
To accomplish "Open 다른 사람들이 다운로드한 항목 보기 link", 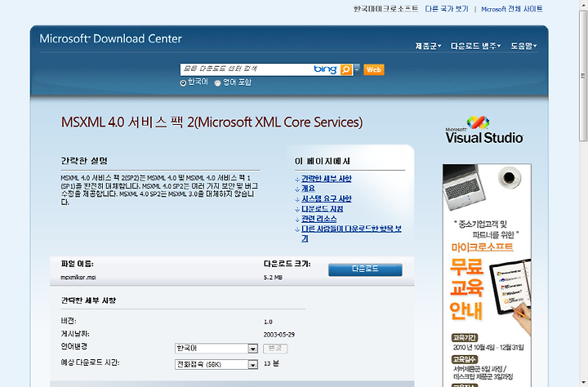I will [351, 234].
